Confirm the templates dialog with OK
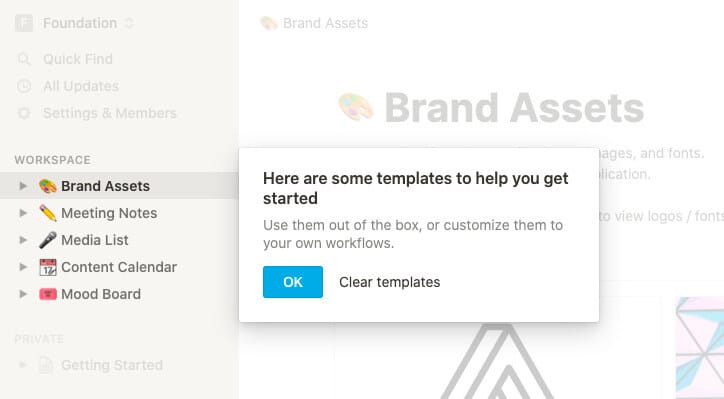724x399 pixels. point(293,282)
